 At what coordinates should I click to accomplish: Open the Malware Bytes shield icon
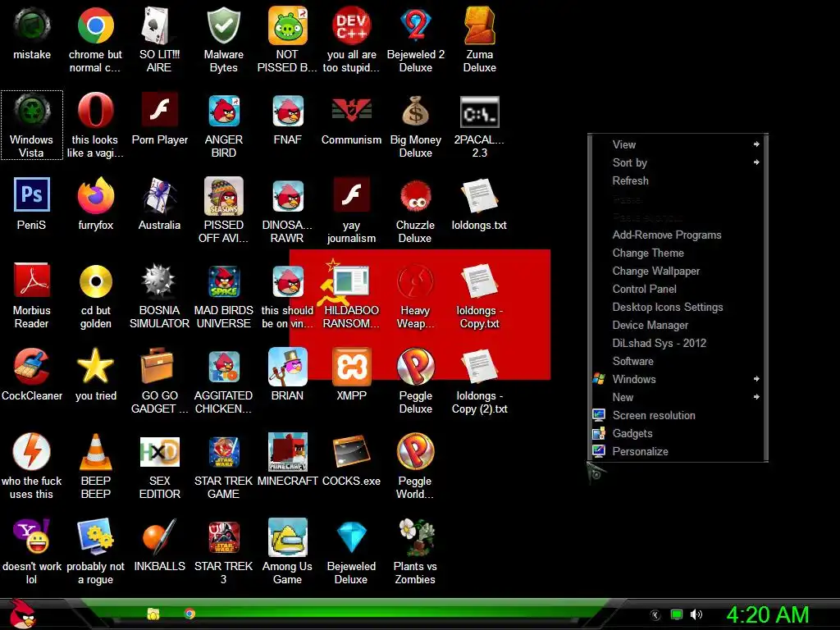pyautogui.click(x=223, y=25)
